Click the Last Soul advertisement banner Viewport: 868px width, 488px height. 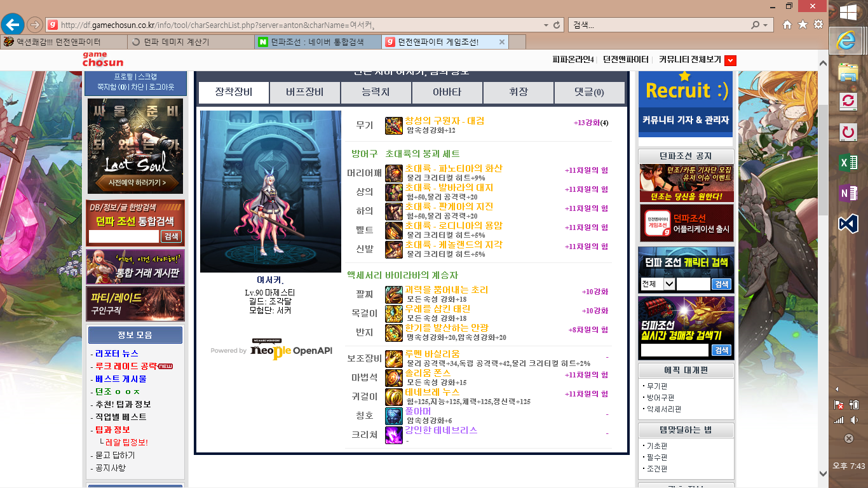pos(135,146)
